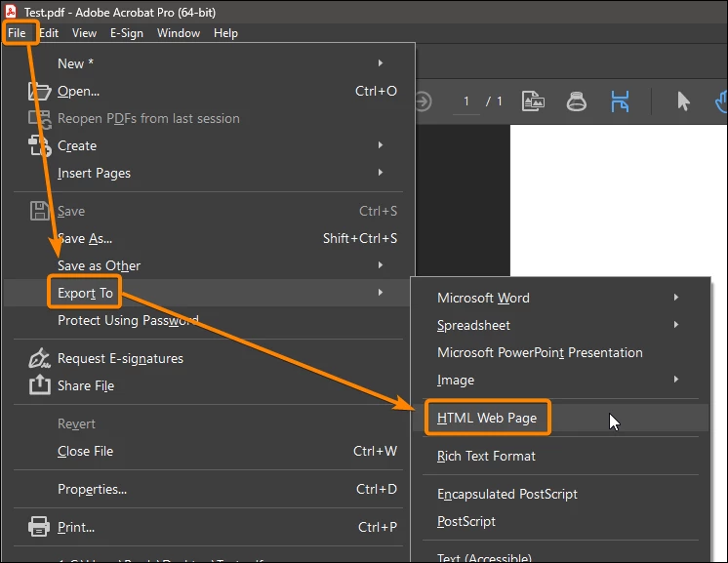Click the Adobe Acrobat app icon in title bar
The image size is (728, 563).
pyautogui.click(x=10, y=12)
